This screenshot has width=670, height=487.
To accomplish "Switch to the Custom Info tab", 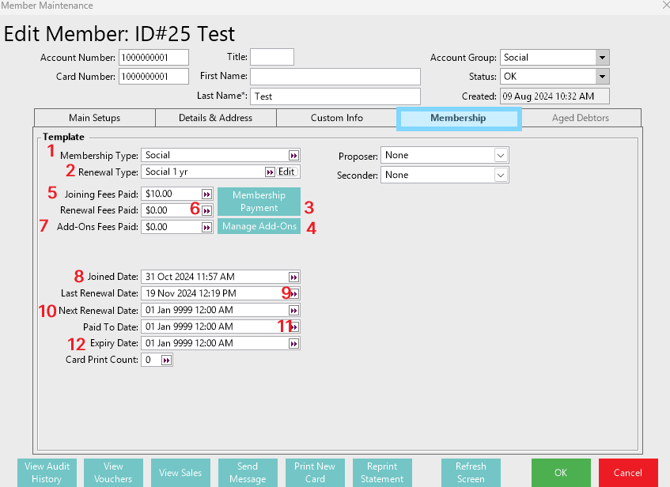I will click(336, 118).
